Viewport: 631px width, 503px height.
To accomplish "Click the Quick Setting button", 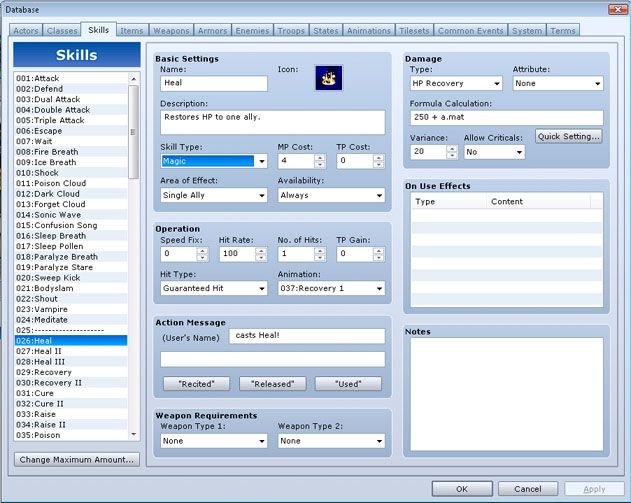I will (x=568, y=136).
